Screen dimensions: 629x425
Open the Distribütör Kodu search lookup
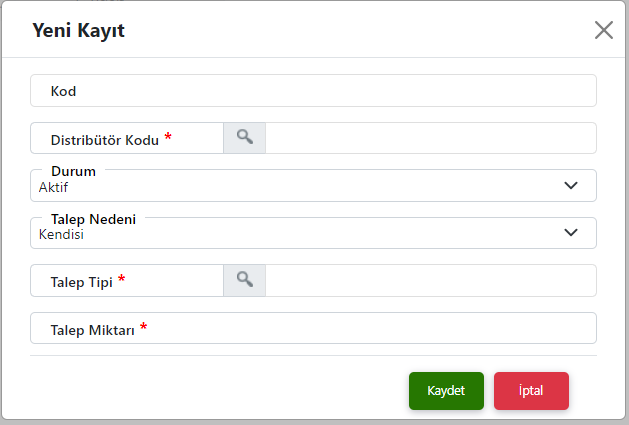point(244,138)
